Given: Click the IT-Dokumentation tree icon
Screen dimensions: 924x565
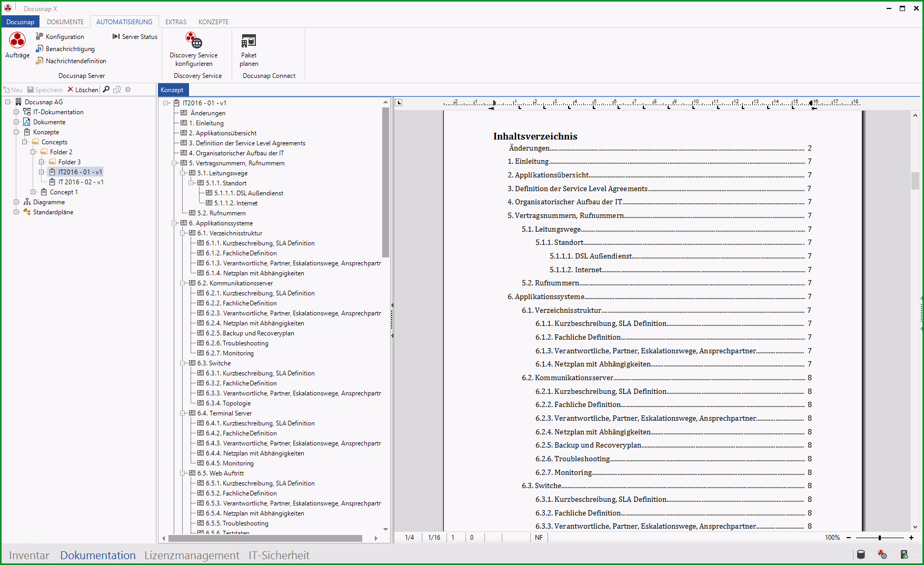Looking at the screenshot, I should coord(27,112).
